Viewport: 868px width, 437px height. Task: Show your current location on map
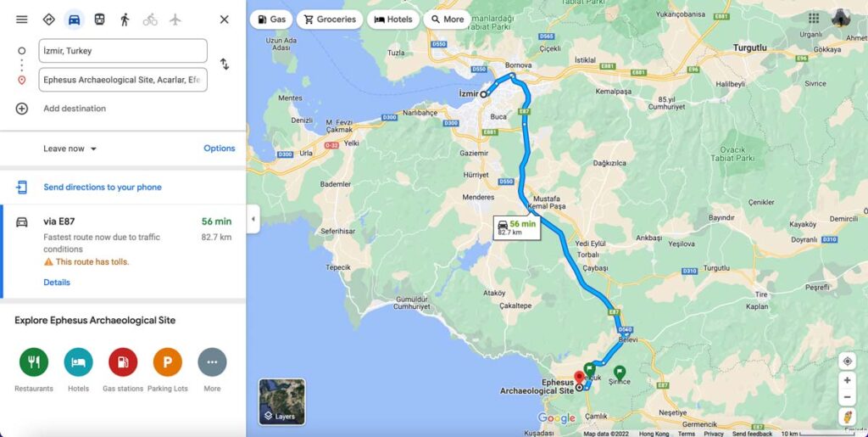click(x=847, y=361)
